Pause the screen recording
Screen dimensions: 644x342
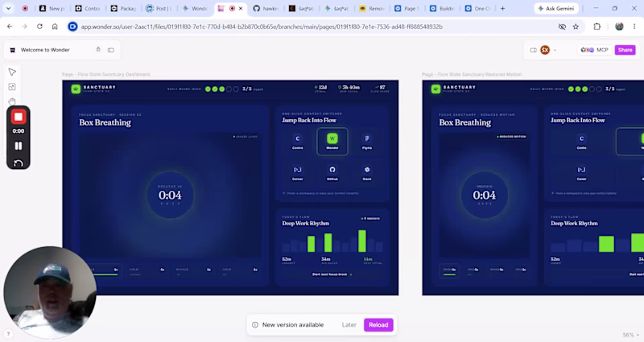coord(18,146)
